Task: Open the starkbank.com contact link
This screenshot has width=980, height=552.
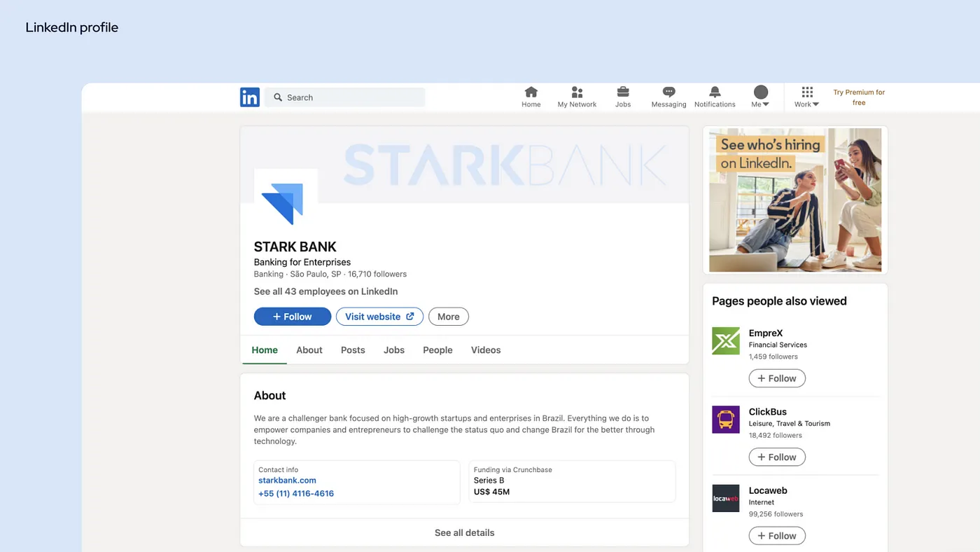Action: coord(287,481)
